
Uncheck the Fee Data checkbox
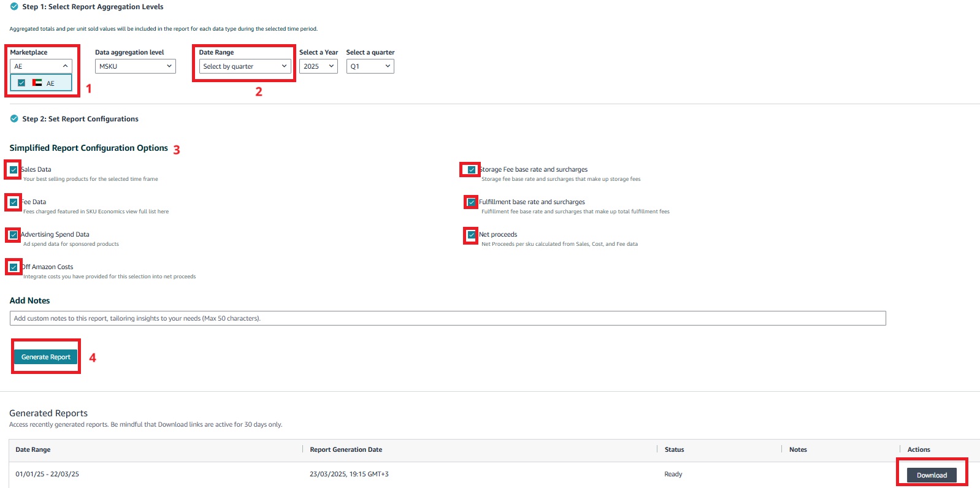pos(13,202)
